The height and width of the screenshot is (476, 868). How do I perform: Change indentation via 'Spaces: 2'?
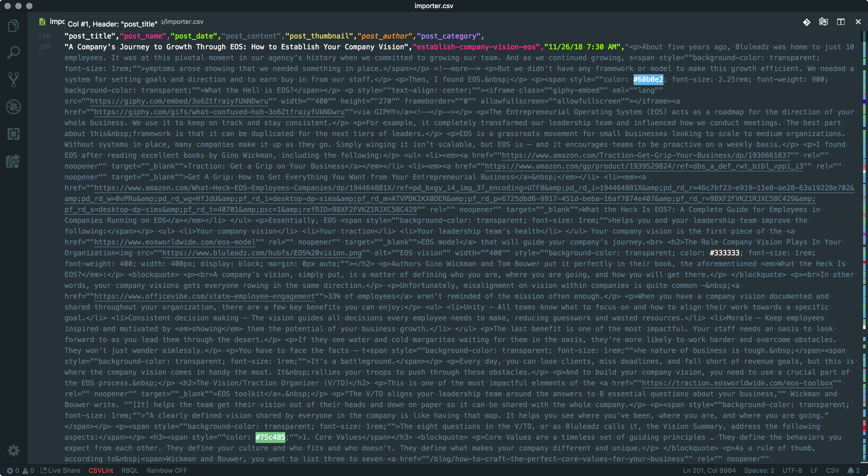pos(759,470)
